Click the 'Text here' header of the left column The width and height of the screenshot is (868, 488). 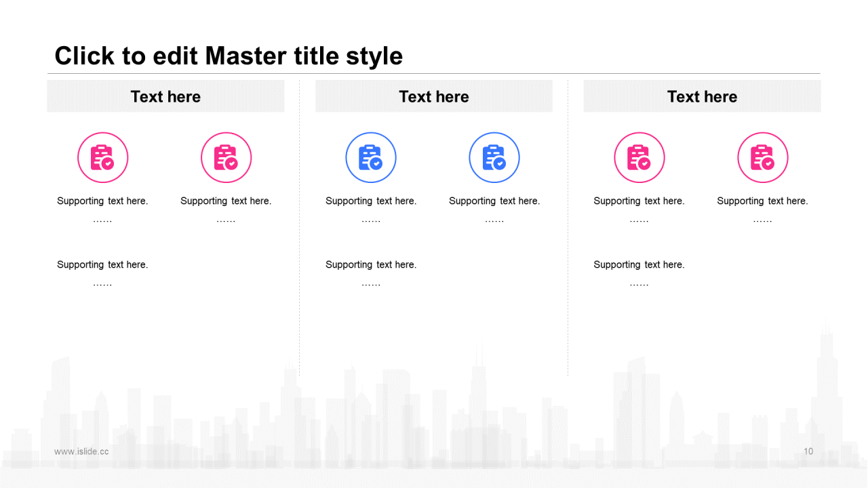click(165, 96)
